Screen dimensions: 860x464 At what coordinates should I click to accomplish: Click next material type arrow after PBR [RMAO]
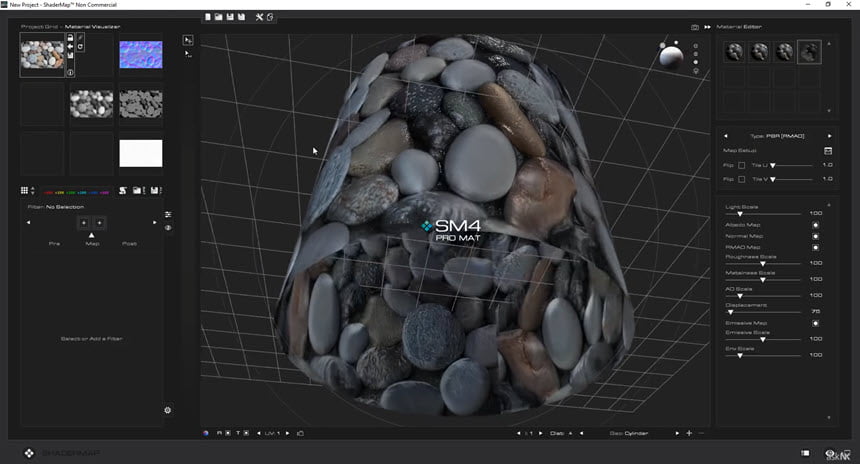tap(829, 136)
